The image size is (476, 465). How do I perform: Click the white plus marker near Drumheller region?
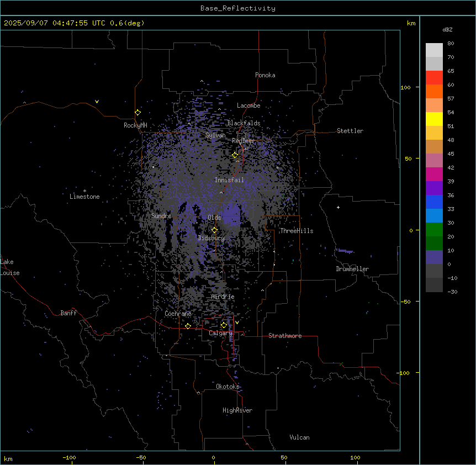pos(338,207)
